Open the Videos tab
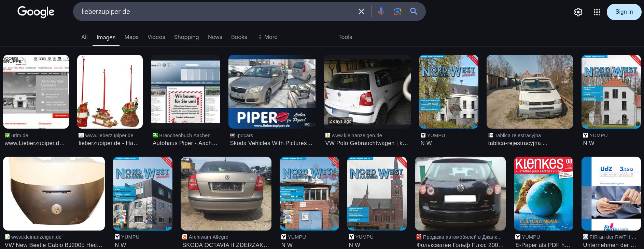 tap(156, 37)
